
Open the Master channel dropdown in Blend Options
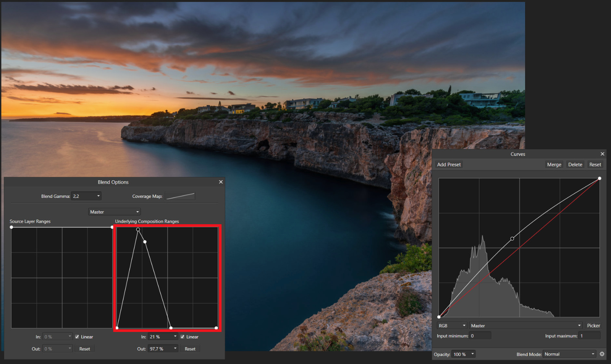pos(115,212)
